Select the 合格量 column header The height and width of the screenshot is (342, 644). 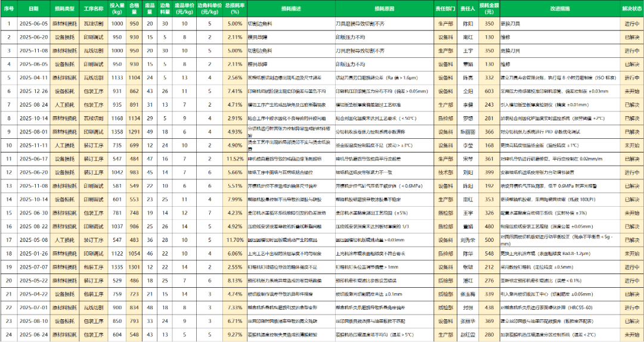(134, 8)
